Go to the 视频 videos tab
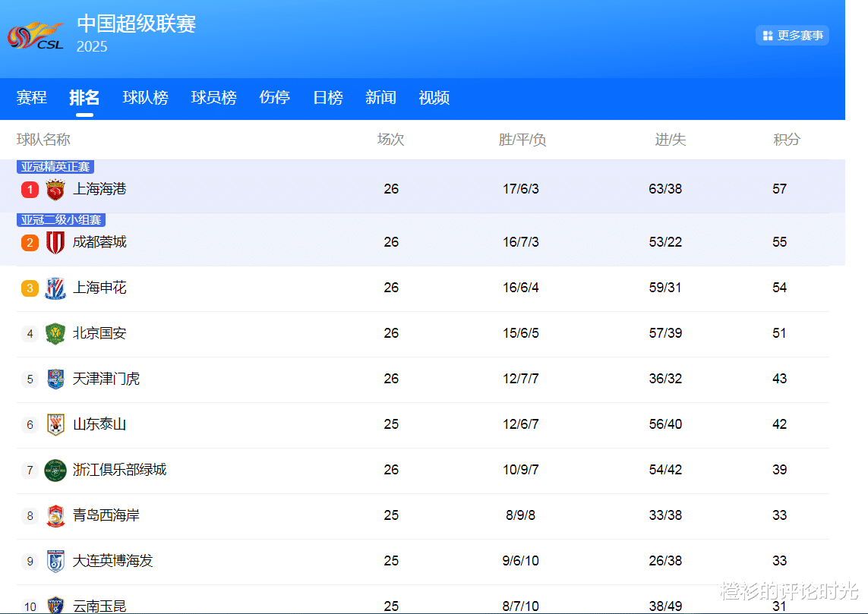The height and width of the screenshot is (614, 868). [x=434, y=98]
